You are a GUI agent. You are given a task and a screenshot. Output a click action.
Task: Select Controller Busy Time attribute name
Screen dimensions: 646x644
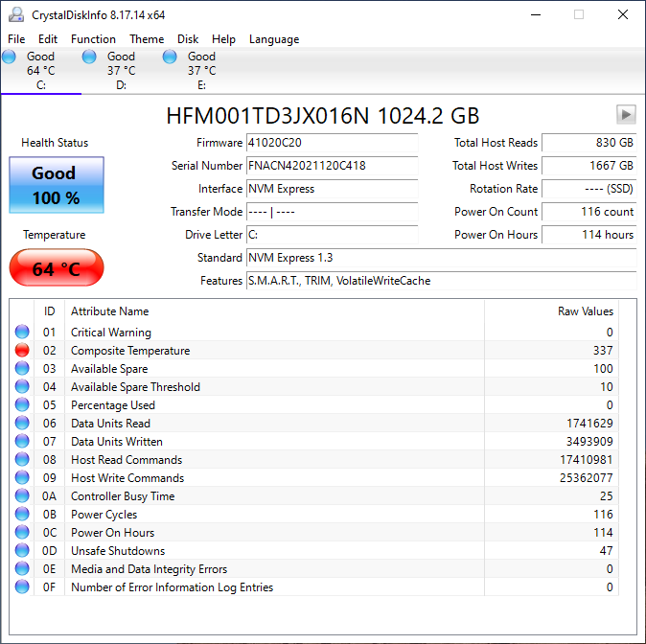click(x=123, y=496)
